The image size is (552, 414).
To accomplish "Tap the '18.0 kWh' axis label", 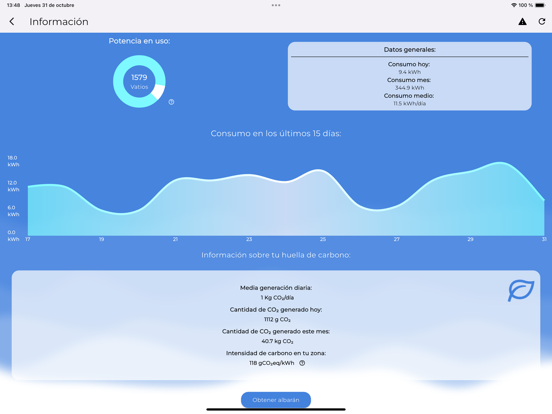I will [x=13, y=161].
